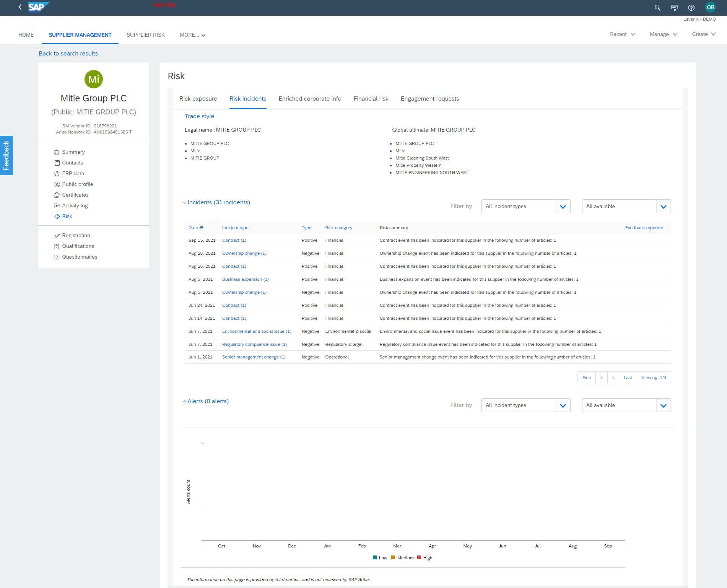Open Environmental and social issue (1) link
The height and width of the screenshot is (588, 727).
point(257,332)
